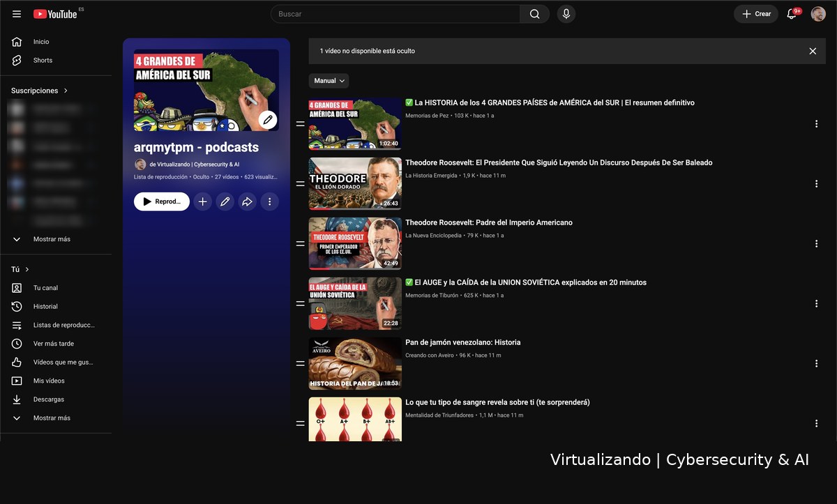The image size is (837, 504).
Task: Visit Creando con Aveiro channel
Action: [429, 356]
